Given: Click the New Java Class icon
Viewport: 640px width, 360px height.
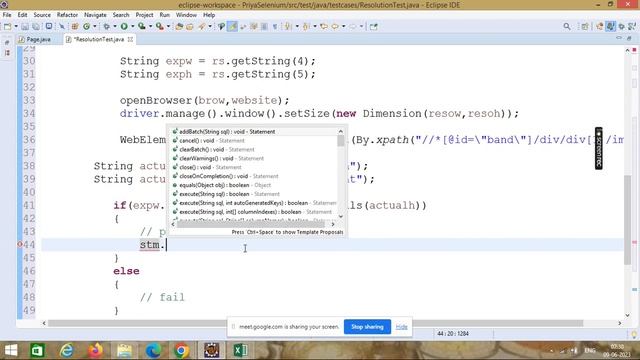Looking at the screenshot, I should click(86, 27).
